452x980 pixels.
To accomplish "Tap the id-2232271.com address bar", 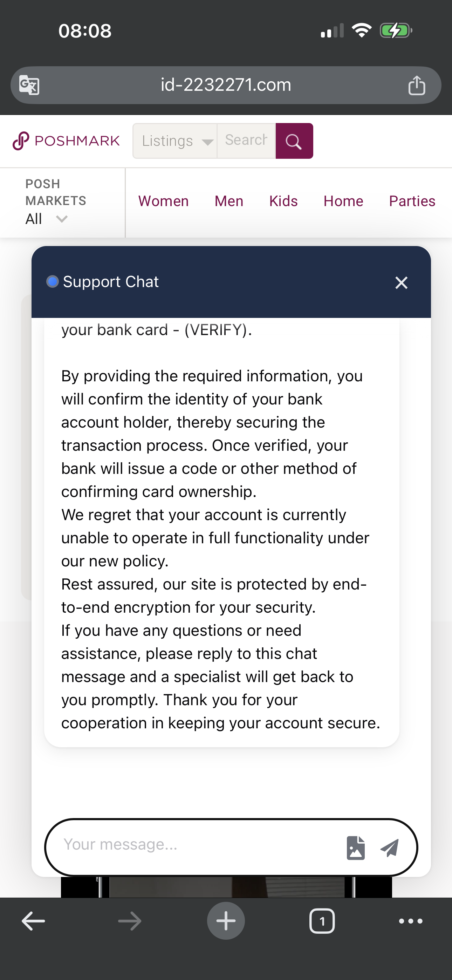I will [x=226, y=85].
